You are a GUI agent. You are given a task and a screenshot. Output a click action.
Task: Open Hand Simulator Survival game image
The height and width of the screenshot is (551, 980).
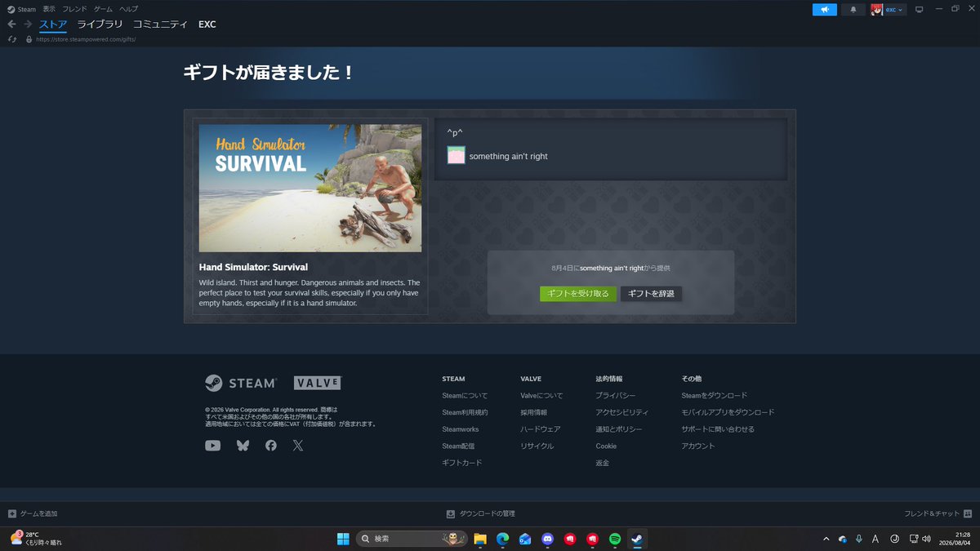coord(310,188)
